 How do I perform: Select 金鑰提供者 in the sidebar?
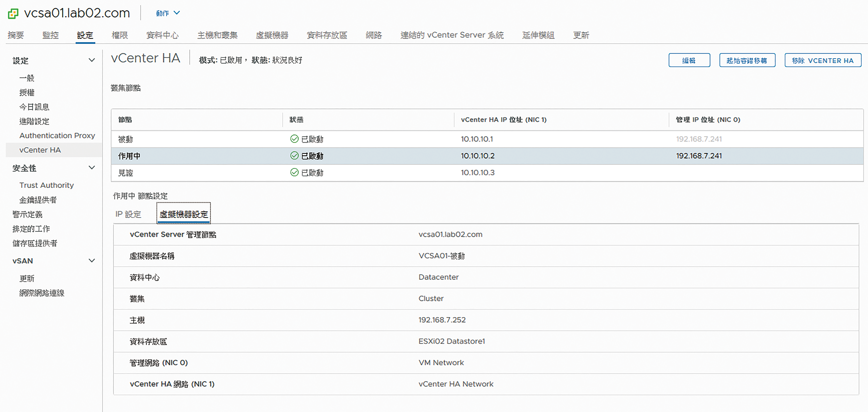point(38,200)
